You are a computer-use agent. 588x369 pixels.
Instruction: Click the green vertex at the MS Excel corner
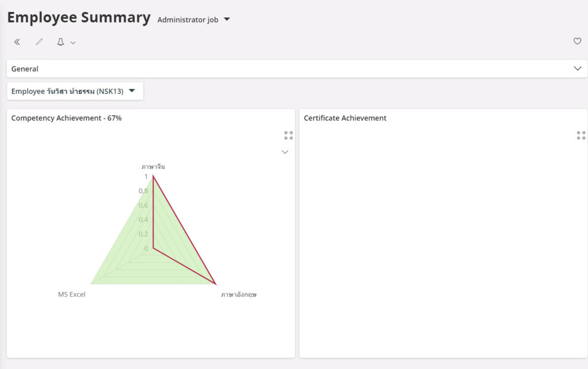pyautogui.click(x=92, y=284)
